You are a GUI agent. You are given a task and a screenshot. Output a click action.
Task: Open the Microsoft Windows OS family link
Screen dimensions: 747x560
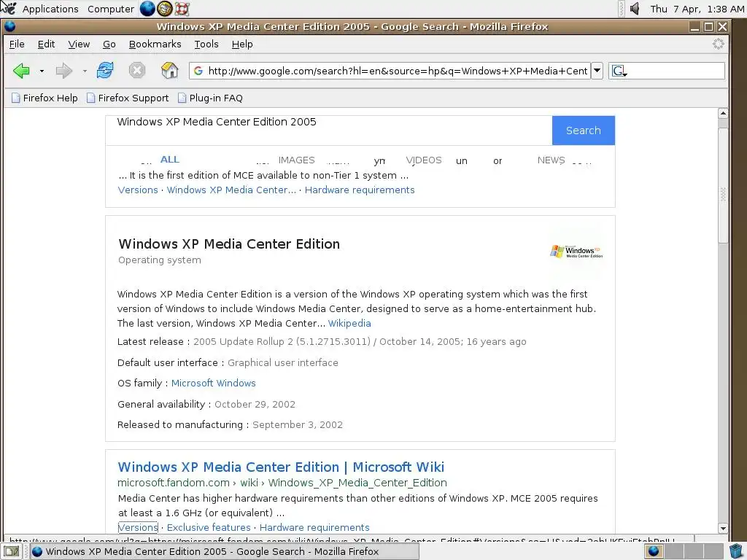coord(214,384)
